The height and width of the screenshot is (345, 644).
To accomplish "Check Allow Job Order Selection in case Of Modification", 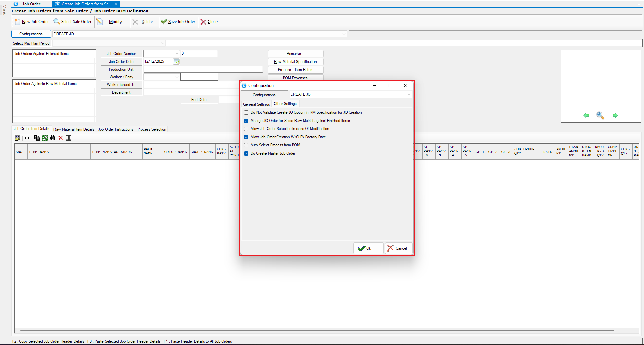I will coord(246,129).
